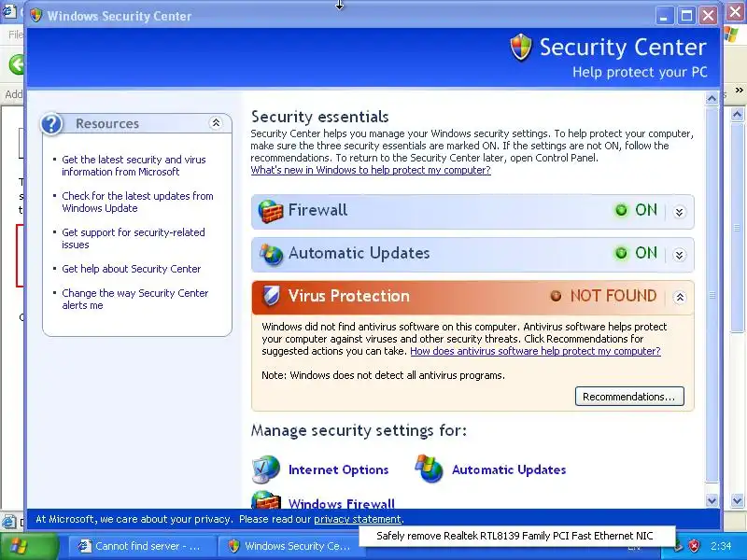Get help about Security Center link
Screen dimensions: 747x560
[x=132, y=269]
